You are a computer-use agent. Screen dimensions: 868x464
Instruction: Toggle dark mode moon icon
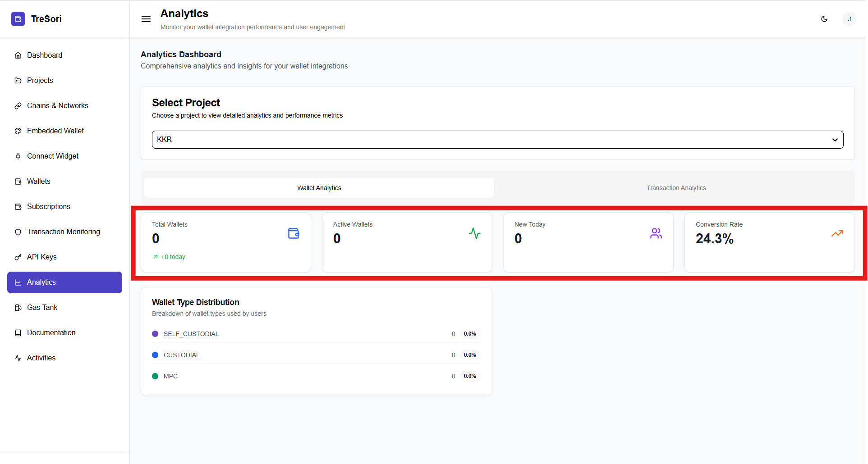[x=824, y=19]
